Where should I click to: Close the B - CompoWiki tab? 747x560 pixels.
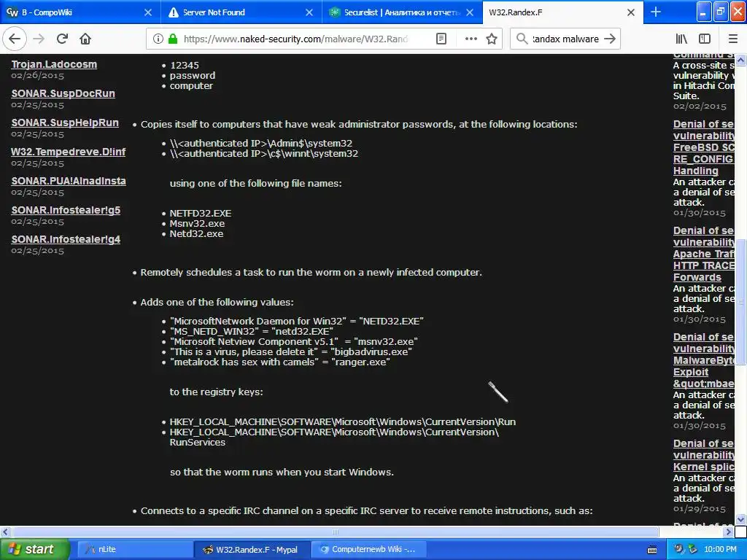pyautogui.click(x=148, y=12)
